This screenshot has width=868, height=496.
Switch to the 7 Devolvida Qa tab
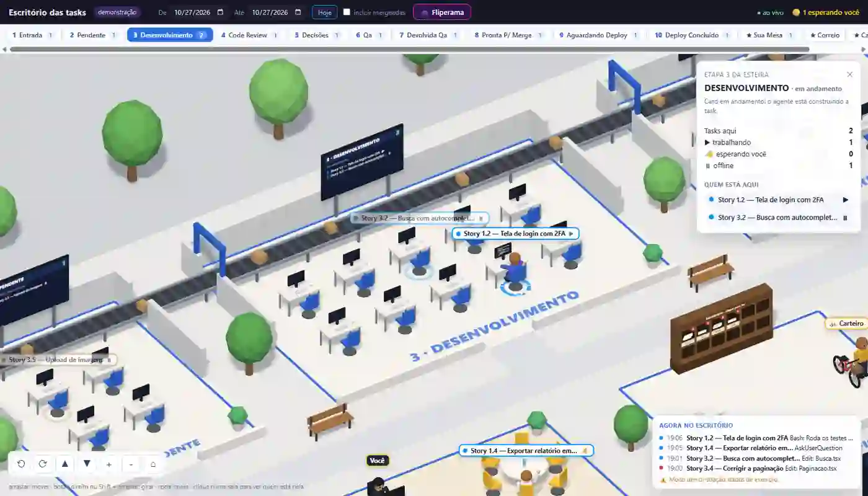[429, 35]
